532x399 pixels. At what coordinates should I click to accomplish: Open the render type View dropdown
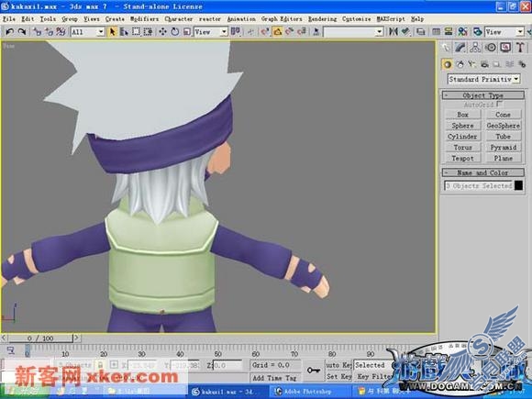coord(504,32)
